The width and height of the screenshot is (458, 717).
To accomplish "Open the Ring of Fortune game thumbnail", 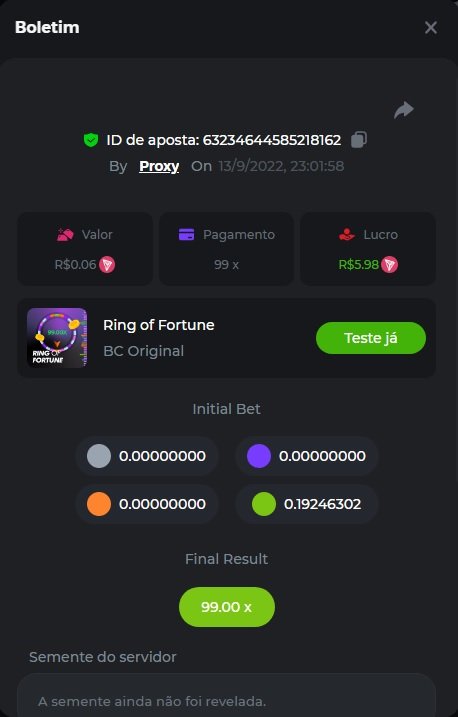I will click(x=57, y=338).
